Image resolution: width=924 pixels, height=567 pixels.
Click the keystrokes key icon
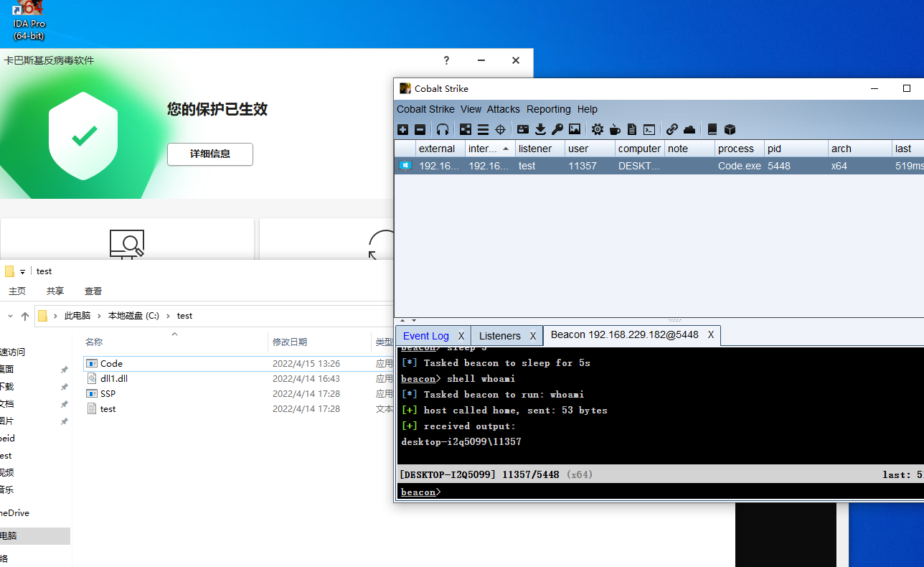click(557, 129)
